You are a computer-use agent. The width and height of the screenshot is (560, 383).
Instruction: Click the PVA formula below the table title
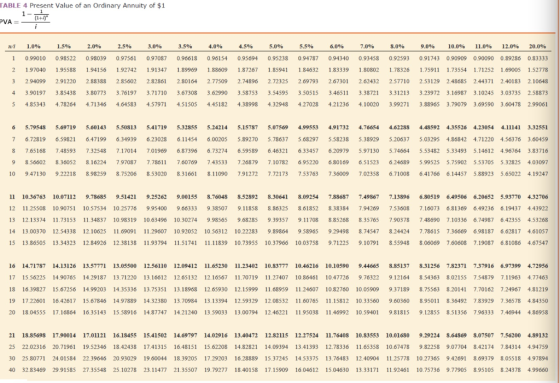pyautogui.click(x=24, y=21)
